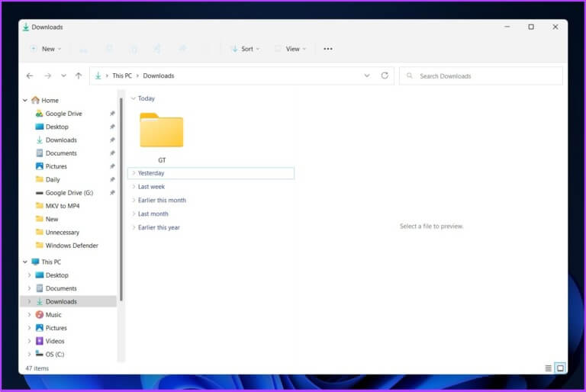Click the greyed-out Cut scissors icon
Viewport: 586px width, 392px height.
[84, 49]
